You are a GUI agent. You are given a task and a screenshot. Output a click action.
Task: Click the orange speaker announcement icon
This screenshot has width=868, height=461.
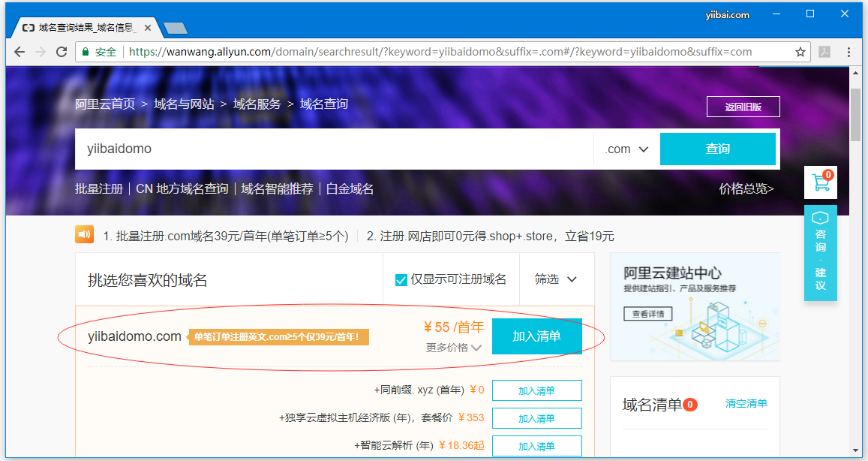tap(84, 235)
